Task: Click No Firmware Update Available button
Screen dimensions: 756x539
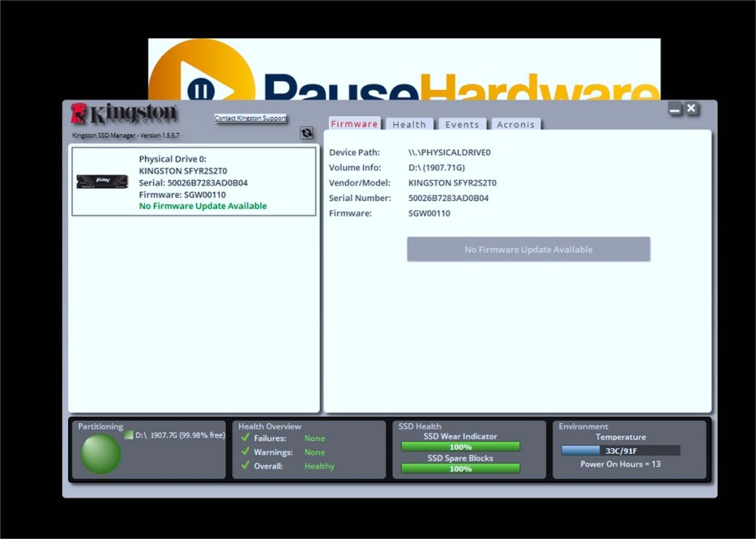Action: [x=528, y=249]
